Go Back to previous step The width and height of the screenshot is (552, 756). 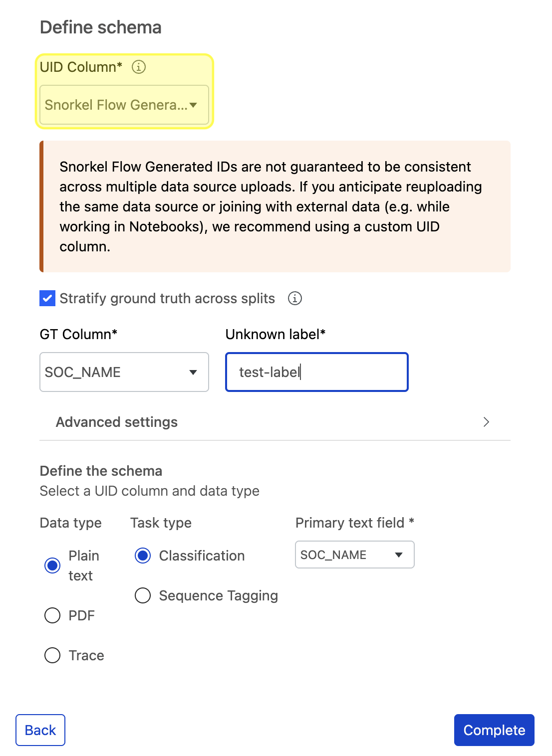[x=40, y=730]
